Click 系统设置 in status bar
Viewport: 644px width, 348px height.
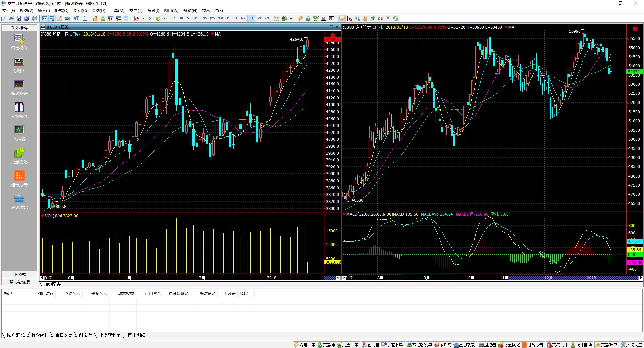click(x=632, y=345)
